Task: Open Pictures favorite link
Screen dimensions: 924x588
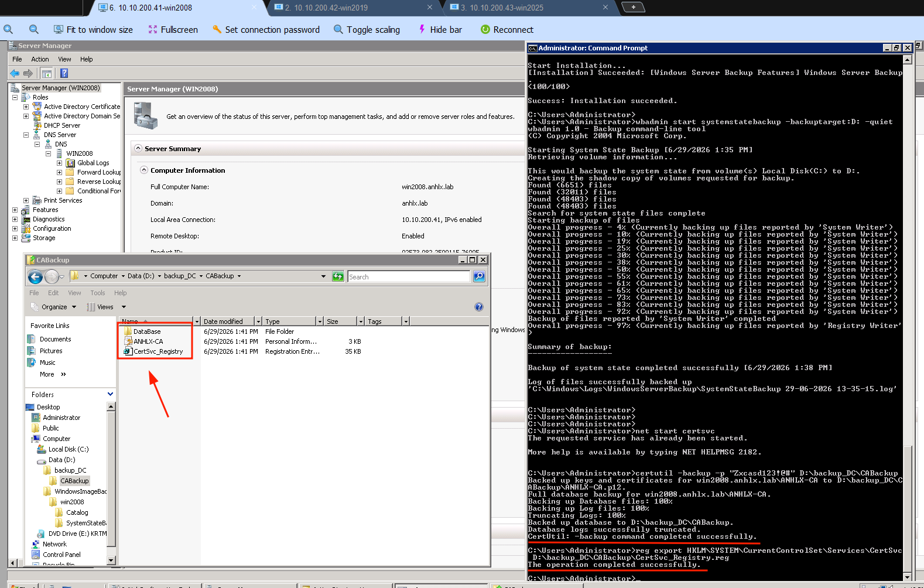Action: pos(51,351)
